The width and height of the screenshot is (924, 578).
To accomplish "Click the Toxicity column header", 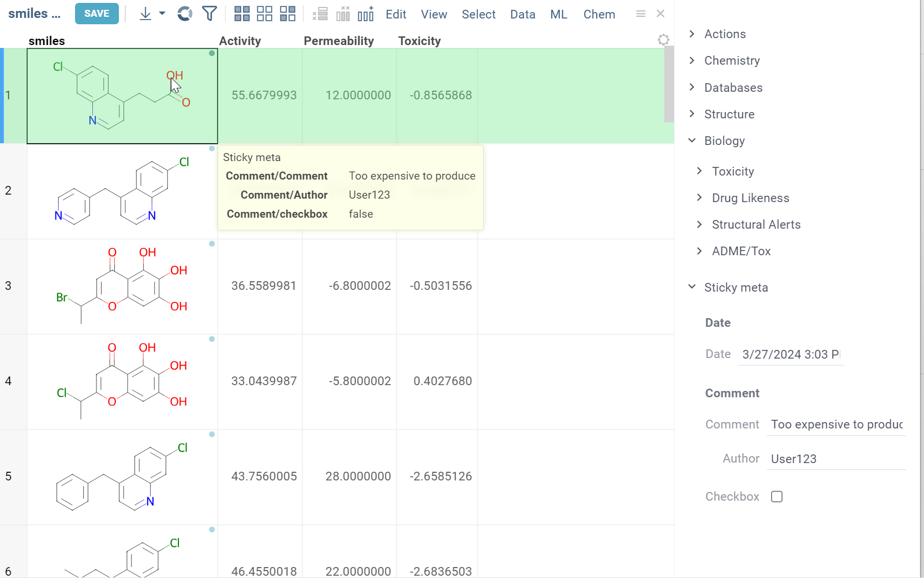I will point(419,41).
